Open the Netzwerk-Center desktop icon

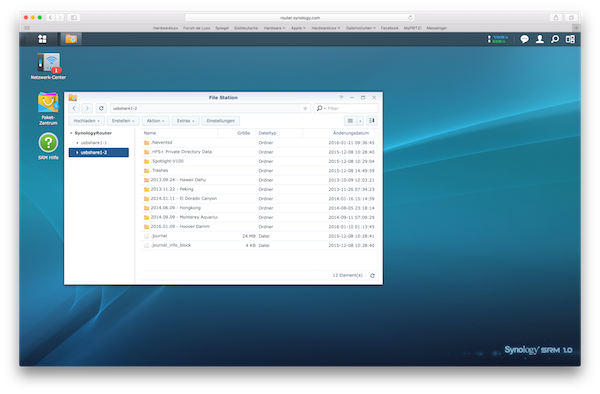(x=49, y=66)
